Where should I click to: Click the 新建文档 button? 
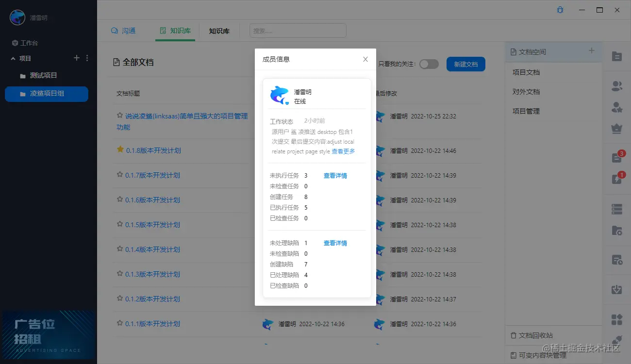point(466,64)
